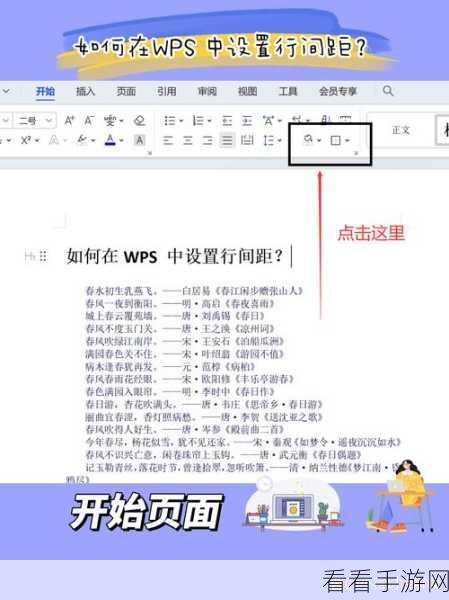Screen dimensions: 449x600
Task: Click the line 春风一夜到衡阳
Action: (180, 304)
